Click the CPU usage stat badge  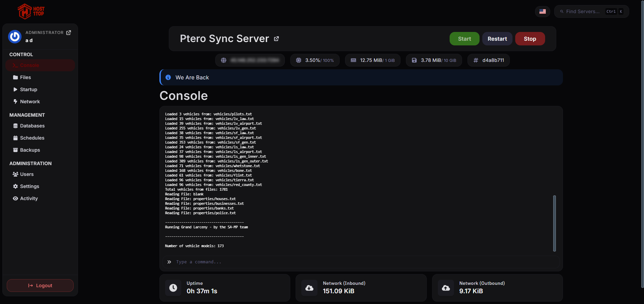[x=315, y=60]
